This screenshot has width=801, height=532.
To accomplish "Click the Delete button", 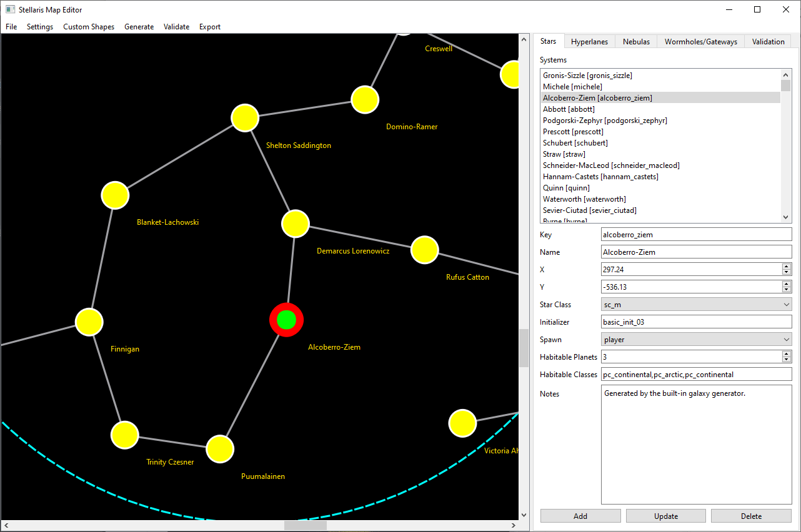I will [x=751, y=516].
